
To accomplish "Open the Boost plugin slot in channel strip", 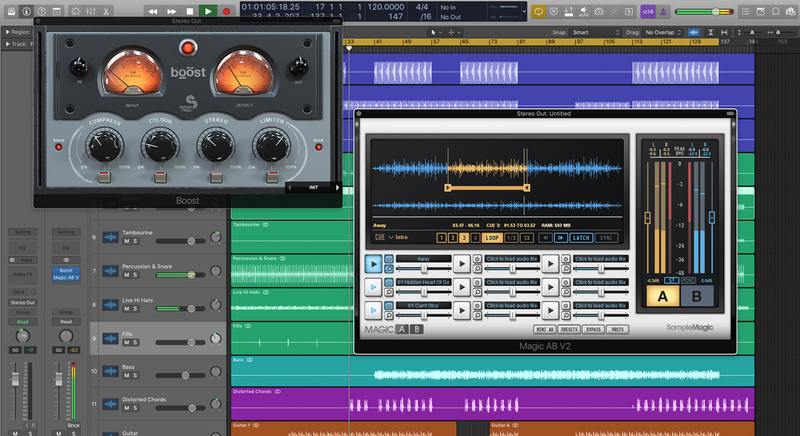I will (65, 270).
